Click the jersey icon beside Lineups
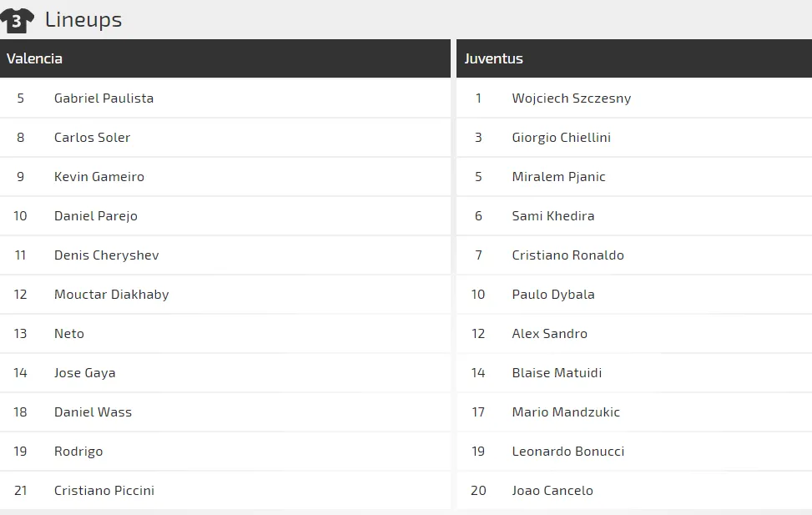The width and height of the screenshot is (812, 515). [x=18, y=19]
